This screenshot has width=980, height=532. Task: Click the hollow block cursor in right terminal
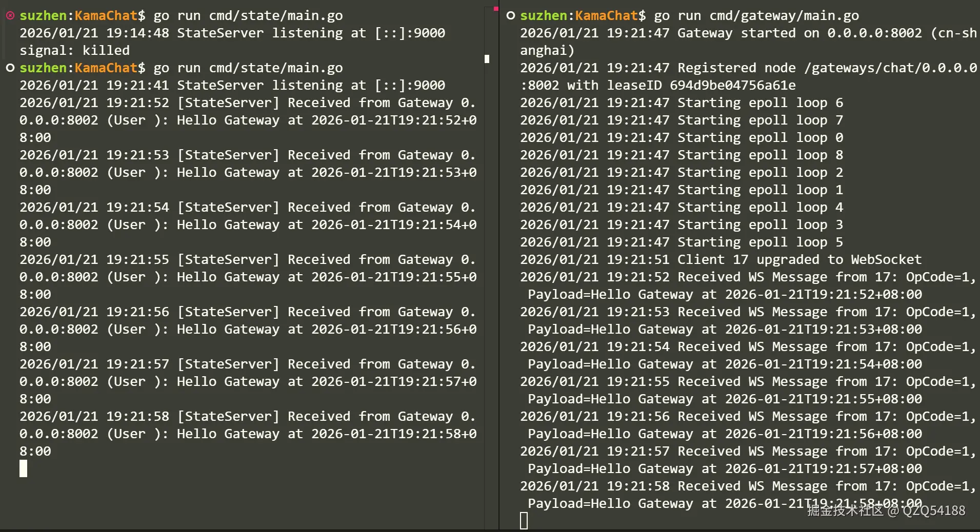(x=524, y=521)
